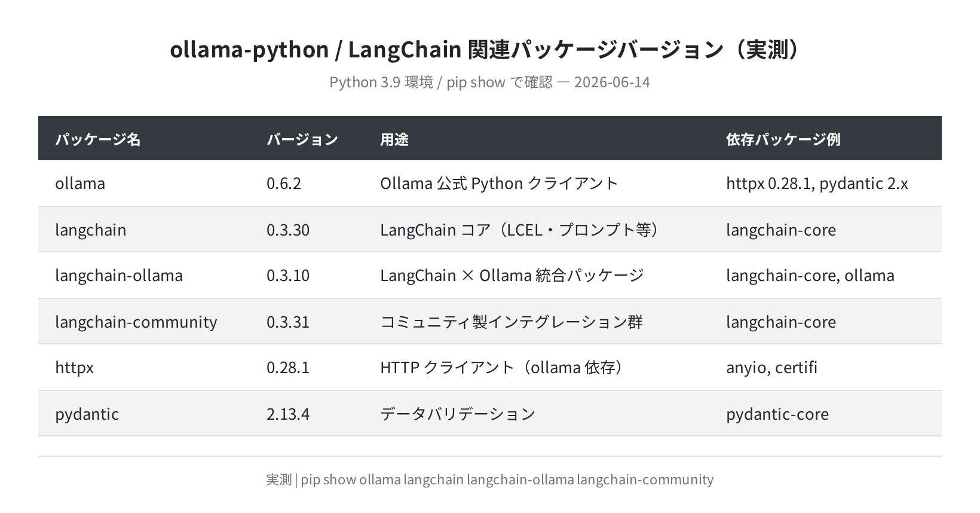Click 'データバリデーション' description cell

point(458,414)
